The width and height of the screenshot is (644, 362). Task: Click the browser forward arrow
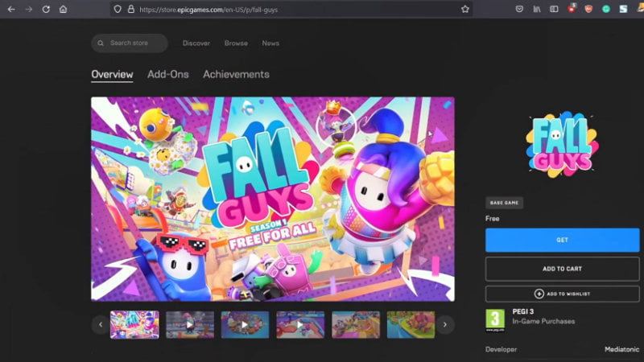(x=28, y=9)
